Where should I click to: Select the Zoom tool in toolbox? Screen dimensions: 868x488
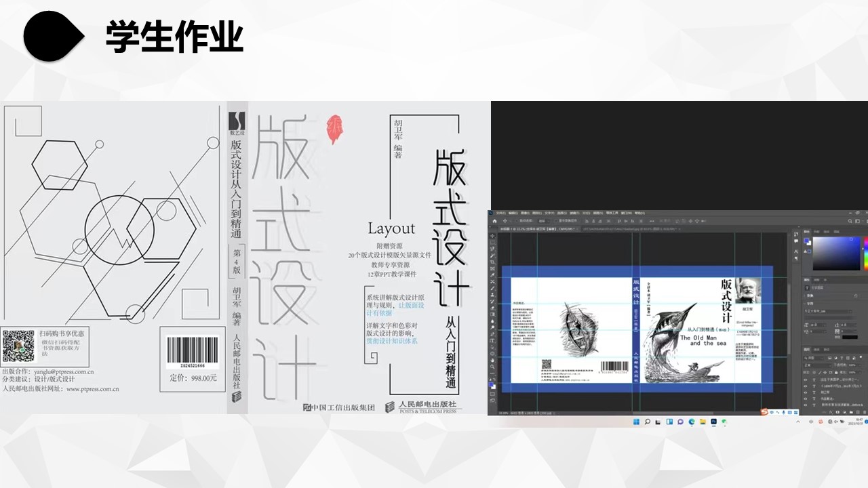pos(493,367)
